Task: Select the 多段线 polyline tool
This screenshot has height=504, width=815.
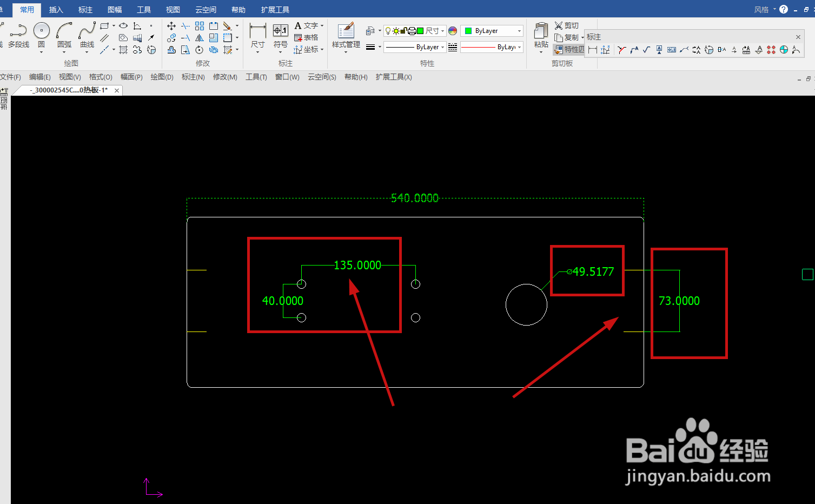Action: coord(18,35)
